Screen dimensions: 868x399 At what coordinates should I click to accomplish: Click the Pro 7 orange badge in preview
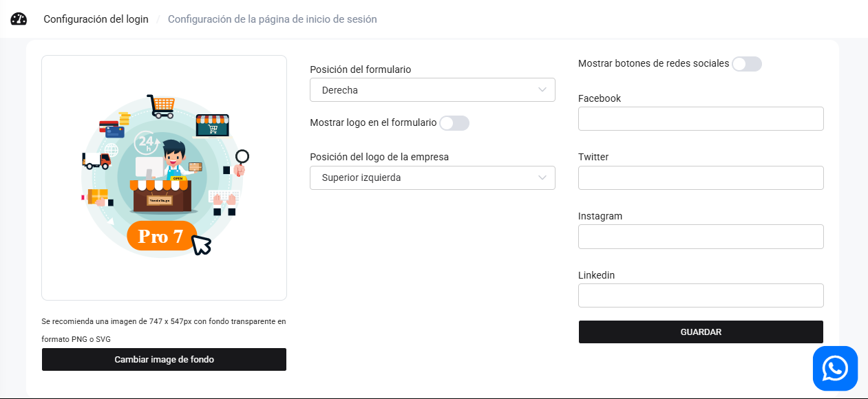pos(161,236)
